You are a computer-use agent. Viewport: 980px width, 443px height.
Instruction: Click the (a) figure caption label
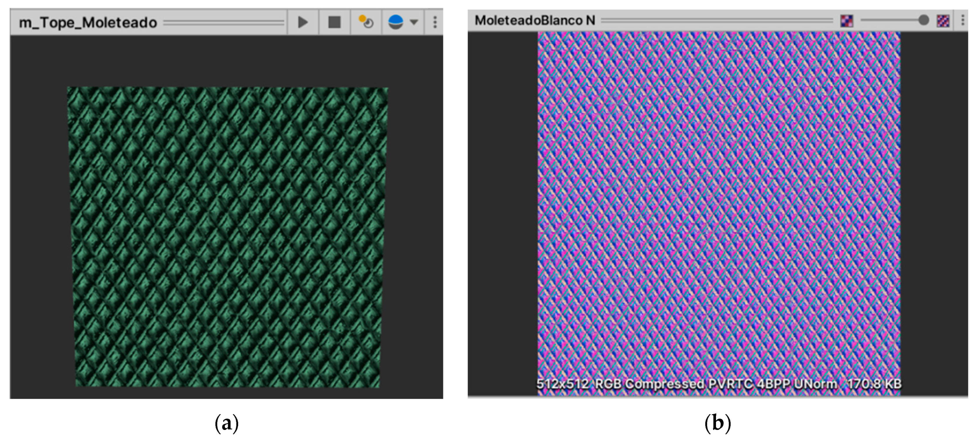click(227, 423)
